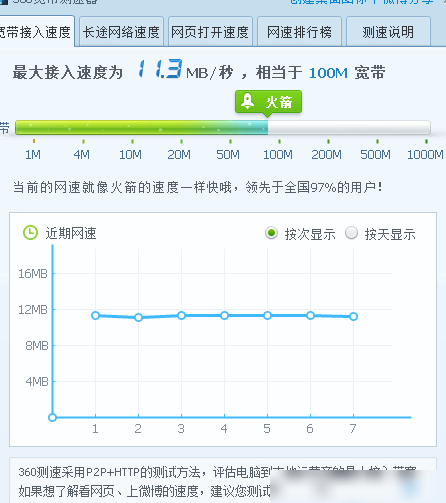Open the 网页打开速度 tab
Image resolution: width=446 pixels, height=503 pixels.
coord(210,32)
